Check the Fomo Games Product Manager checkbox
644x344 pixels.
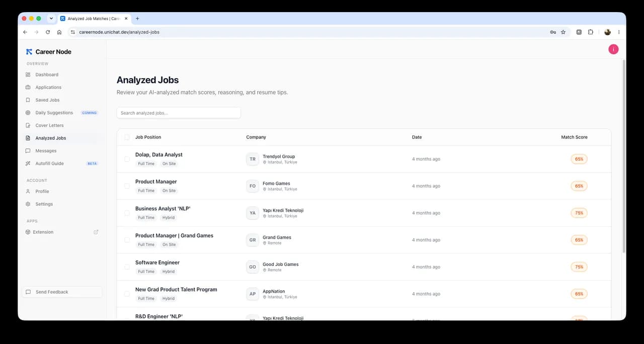pos(127,186)
